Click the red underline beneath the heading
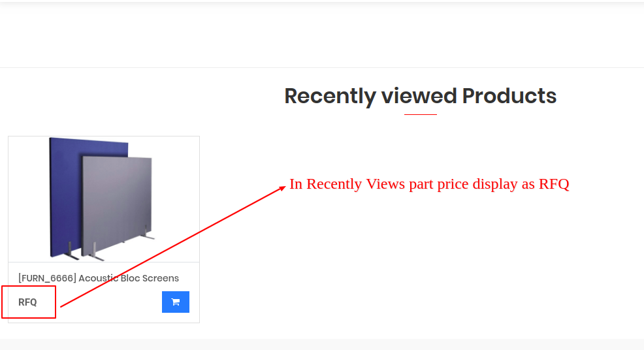Image resolution: width=644 pixels, height=350 pixels. tap(420, 115)
